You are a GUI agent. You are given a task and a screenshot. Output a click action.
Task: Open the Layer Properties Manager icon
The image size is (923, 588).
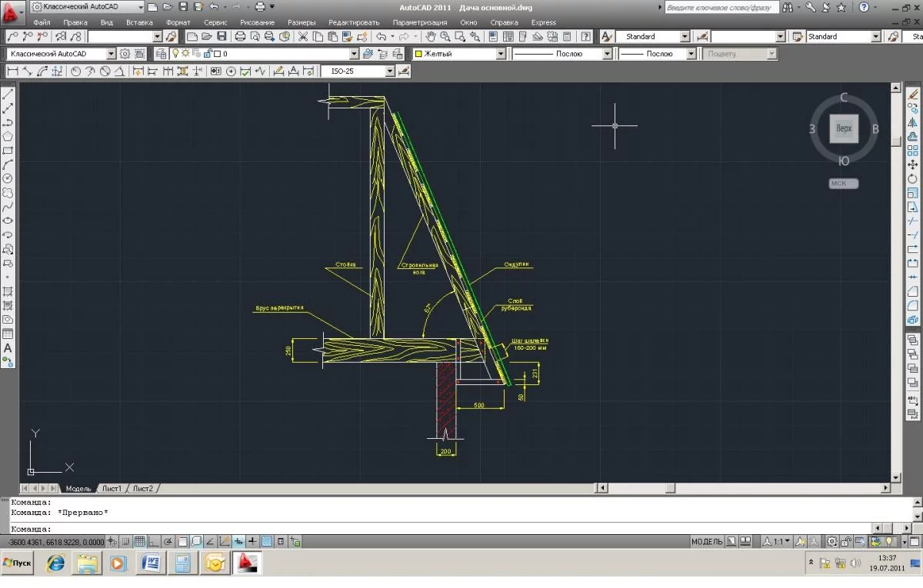(x=162, y=54)
